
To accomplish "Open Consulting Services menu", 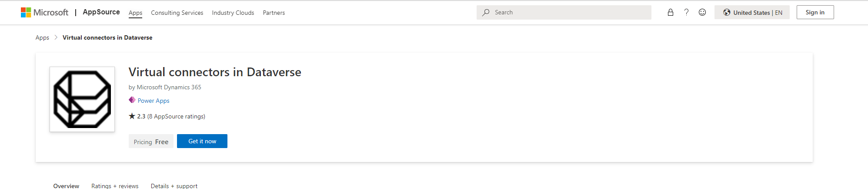I will pos(177,13).
